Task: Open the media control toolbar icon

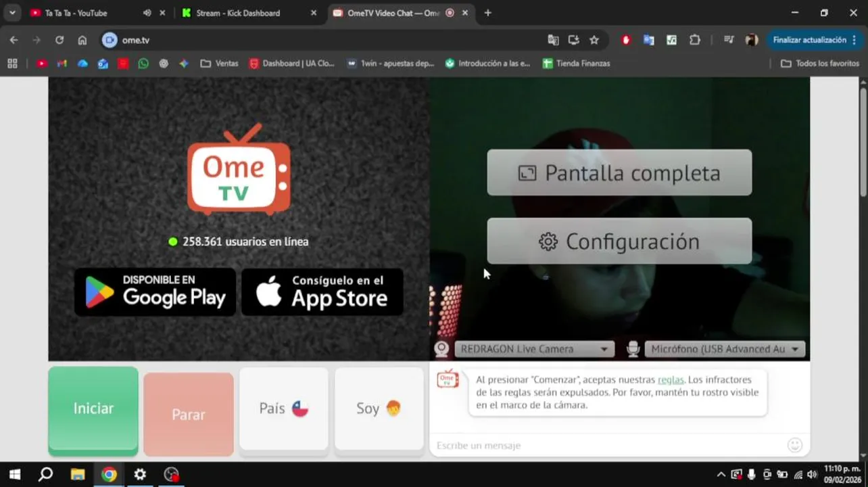Action: click(729, 40)
